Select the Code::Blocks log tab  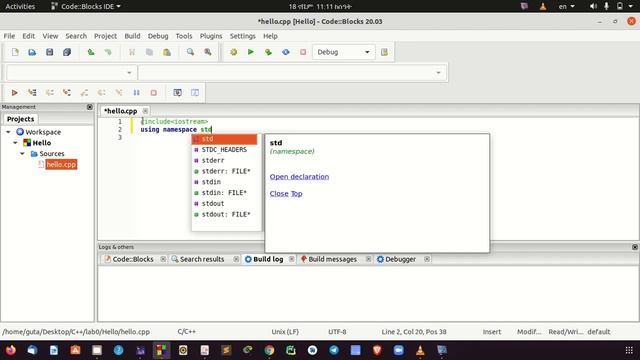(129, 259)
